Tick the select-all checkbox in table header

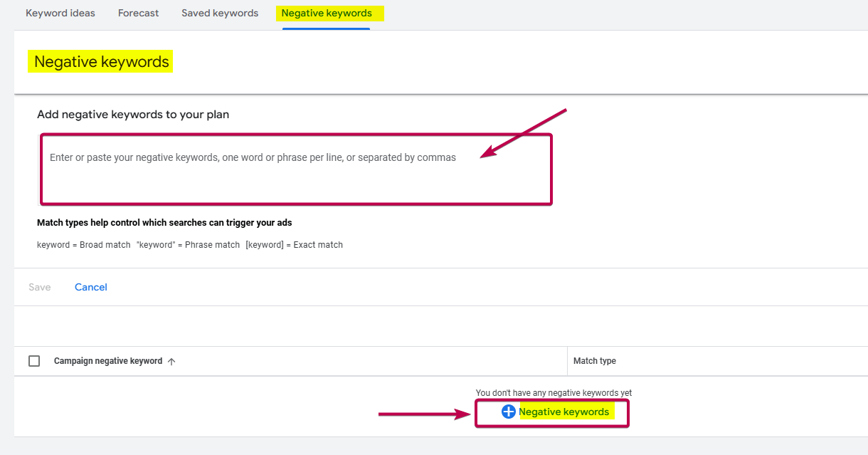(34, 361)
